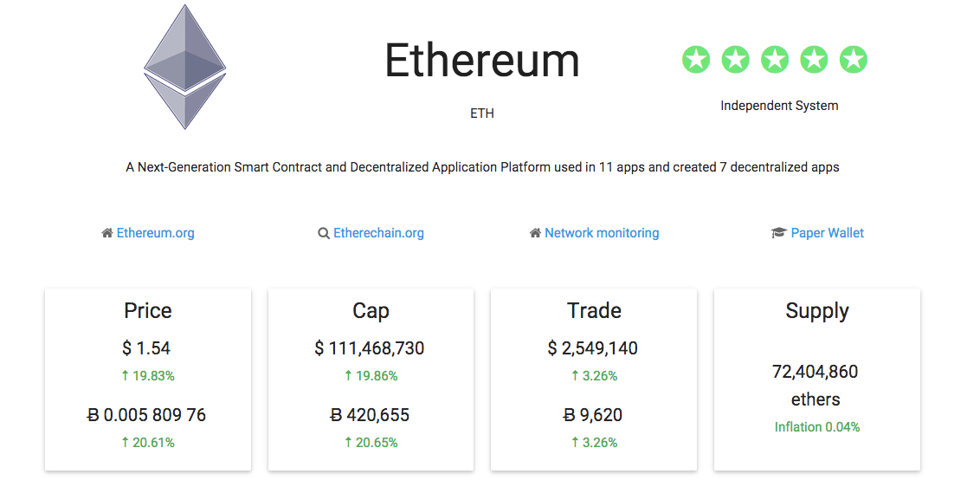Click the Inflation 0.04% text

pos(817,427)
